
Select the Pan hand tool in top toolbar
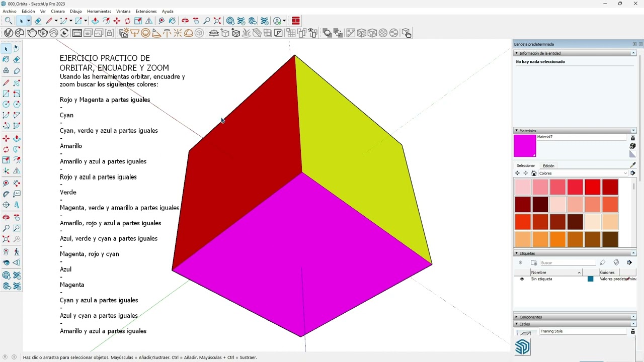(196, 21)
